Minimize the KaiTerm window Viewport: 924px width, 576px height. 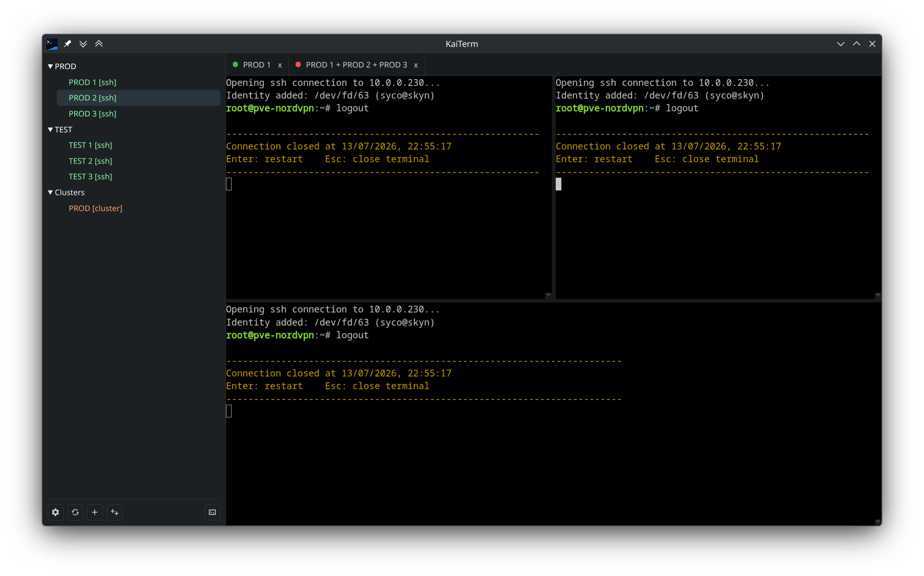tap(841, 44)
